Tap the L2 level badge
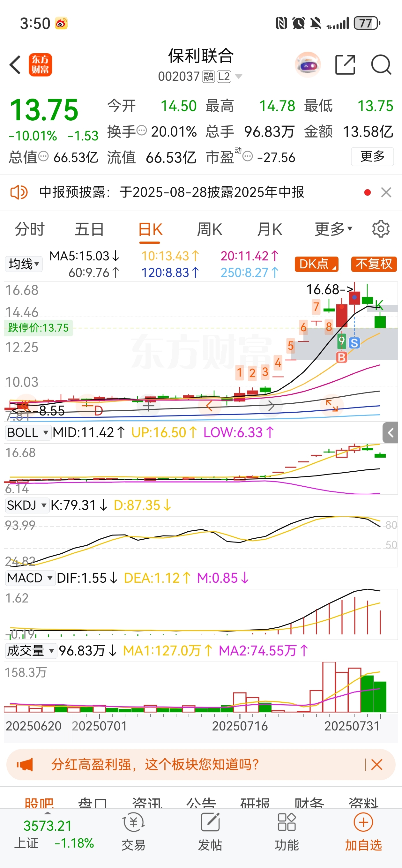 (224, 77)
